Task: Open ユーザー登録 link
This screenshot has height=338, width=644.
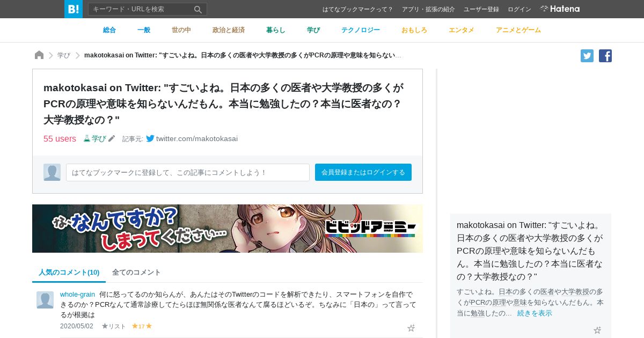Action: pyautogui.click(x=481, y=9)
